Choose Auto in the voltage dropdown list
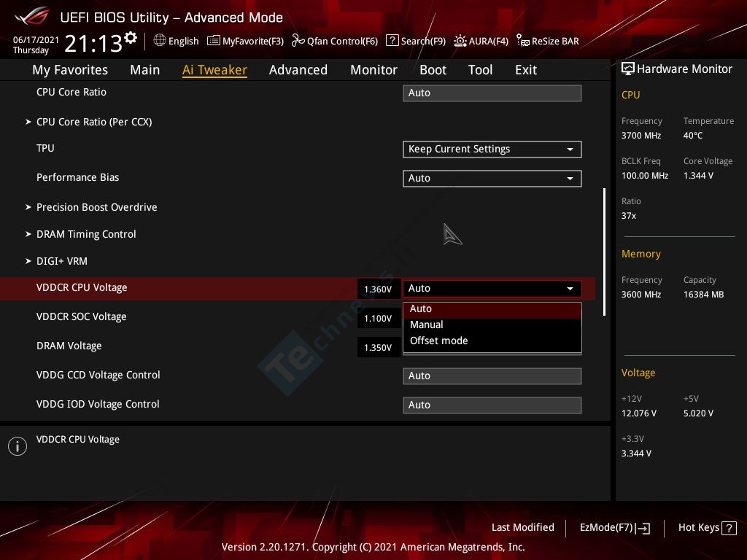 coord(492,309)
